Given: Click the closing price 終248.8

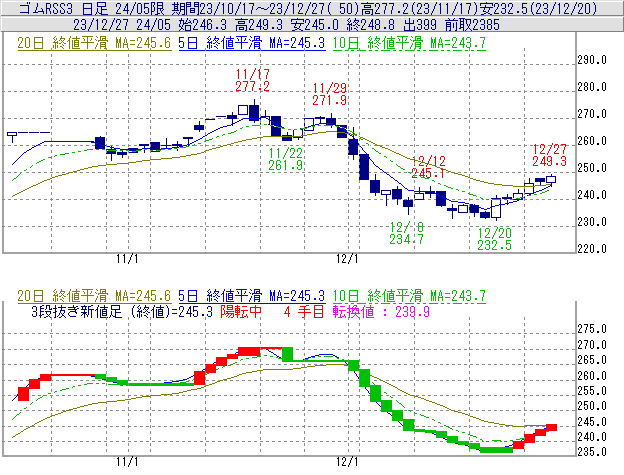Looking at the screenshot, I should click(x=371, y=25).
